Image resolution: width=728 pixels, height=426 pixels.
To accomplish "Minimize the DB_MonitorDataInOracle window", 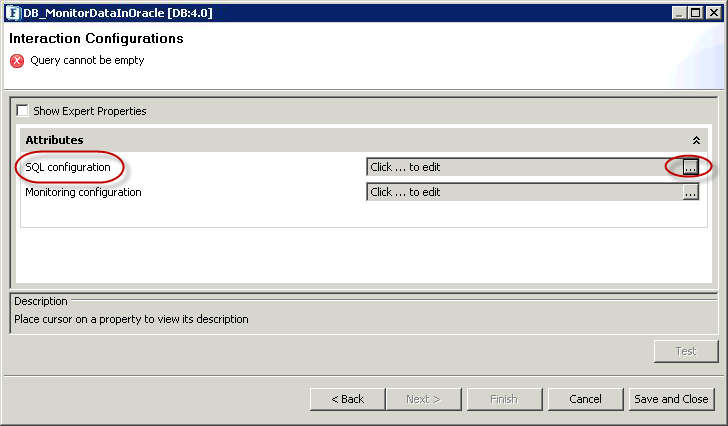I will point(679,13).
